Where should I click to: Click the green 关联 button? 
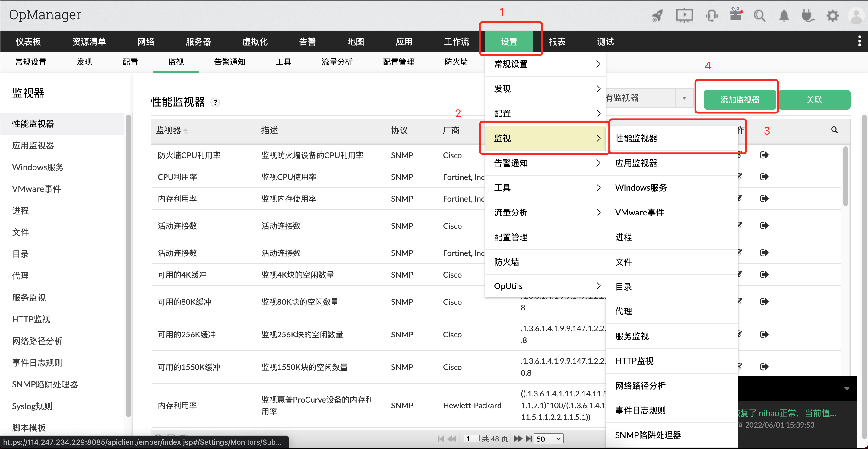[814, 100]
